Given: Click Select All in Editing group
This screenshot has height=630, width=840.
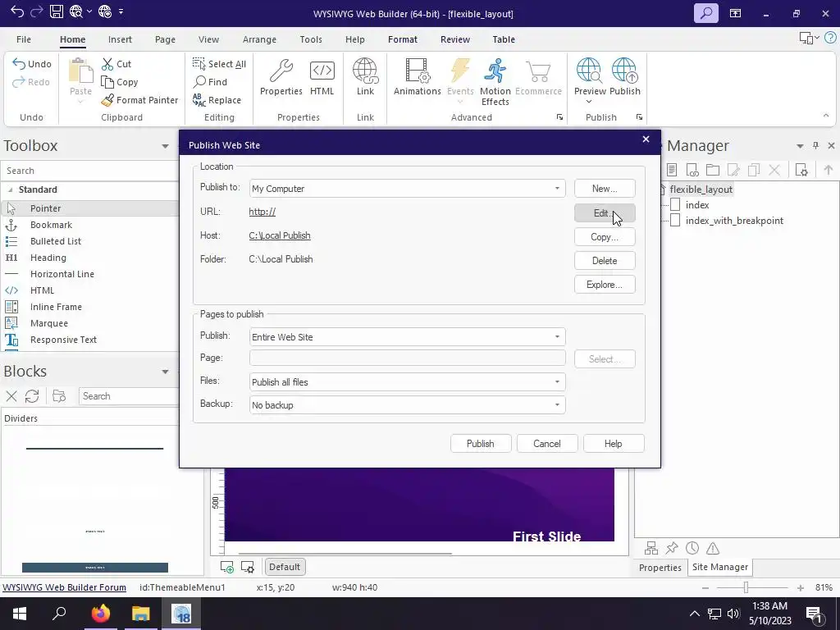Looking at the screenshot, I should pos(220,64).
